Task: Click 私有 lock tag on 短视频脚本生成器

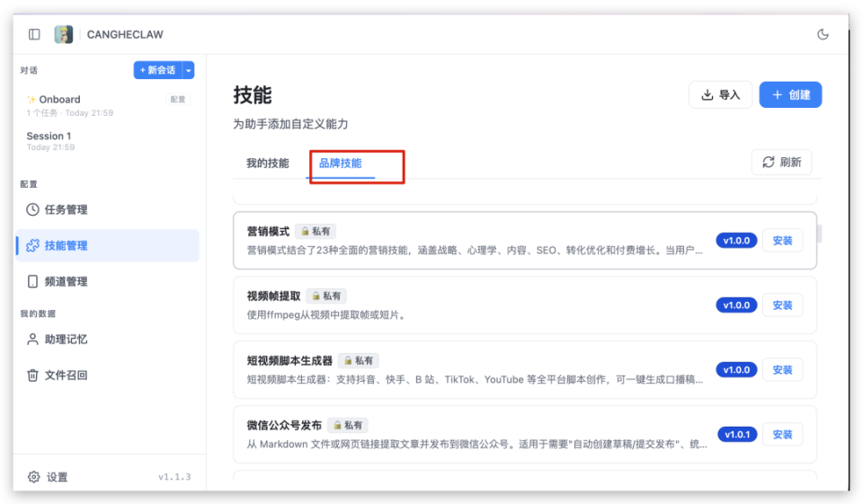Action: coord(359,361)
